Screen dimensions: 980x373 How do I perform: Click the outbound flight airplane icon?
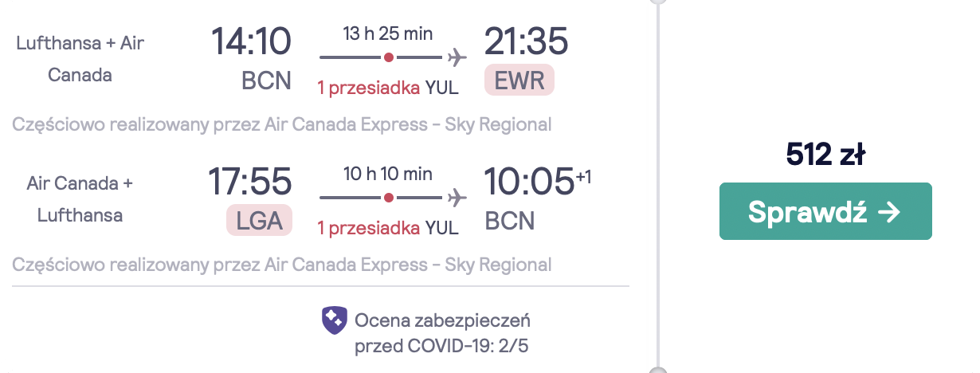coord(457,57)
